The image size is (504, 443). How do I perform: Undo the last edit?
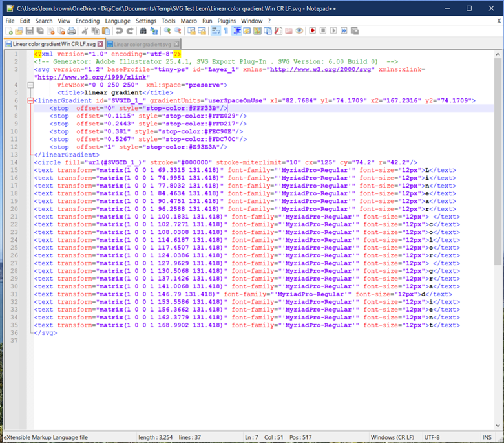pos(120,31)
